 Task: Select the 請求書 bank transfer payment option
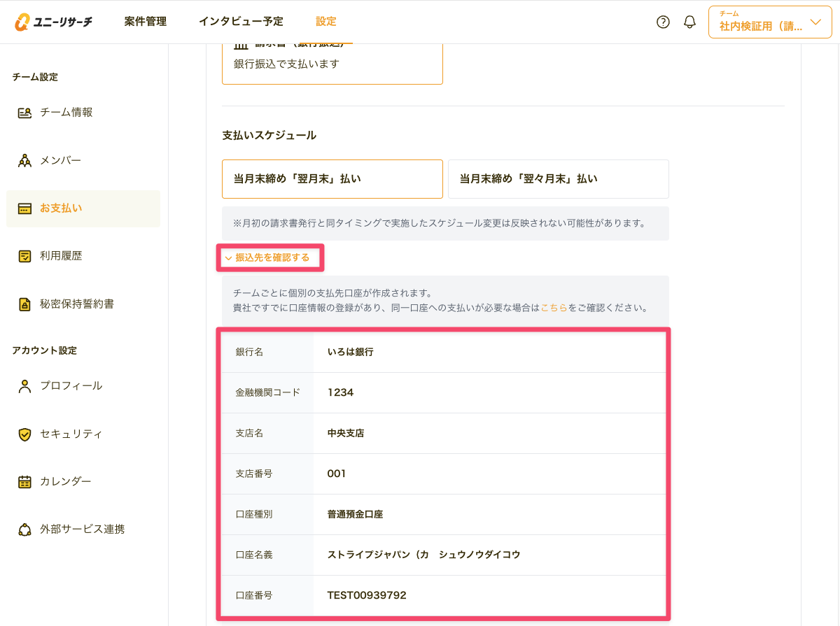pyautogui.click(x=332, y=63)
